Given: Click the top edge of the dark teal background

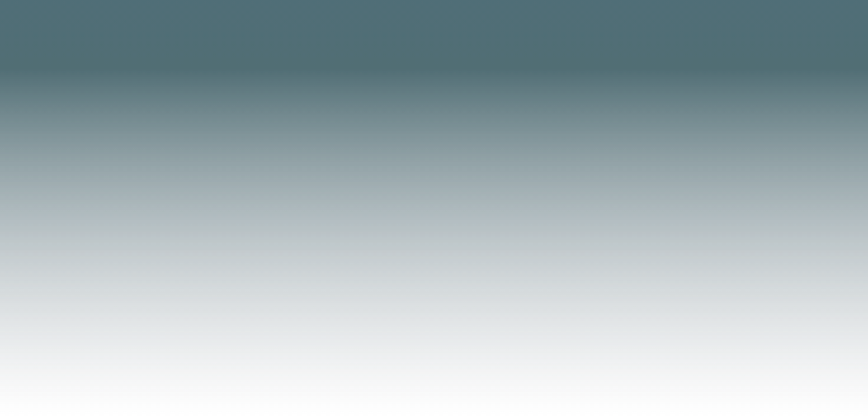Looking at the screenshot, I should click(x=434, y=1).
